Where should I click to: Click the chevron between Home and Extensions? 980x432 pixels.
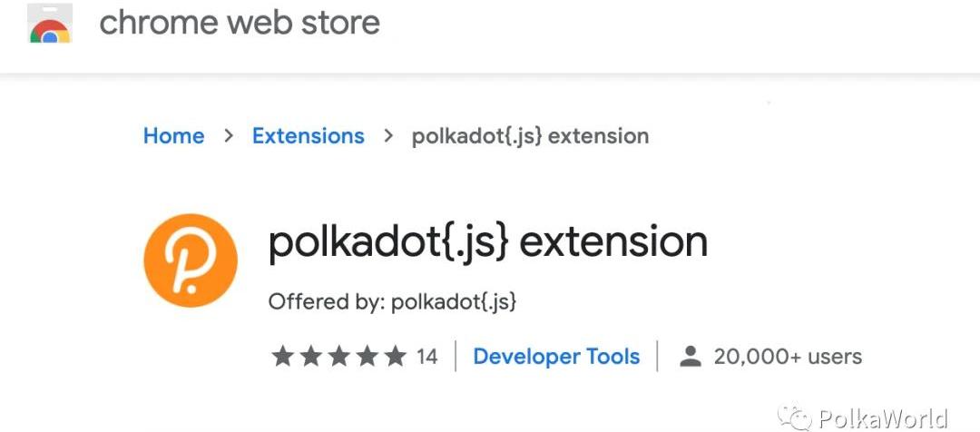(x=229, y=136)
